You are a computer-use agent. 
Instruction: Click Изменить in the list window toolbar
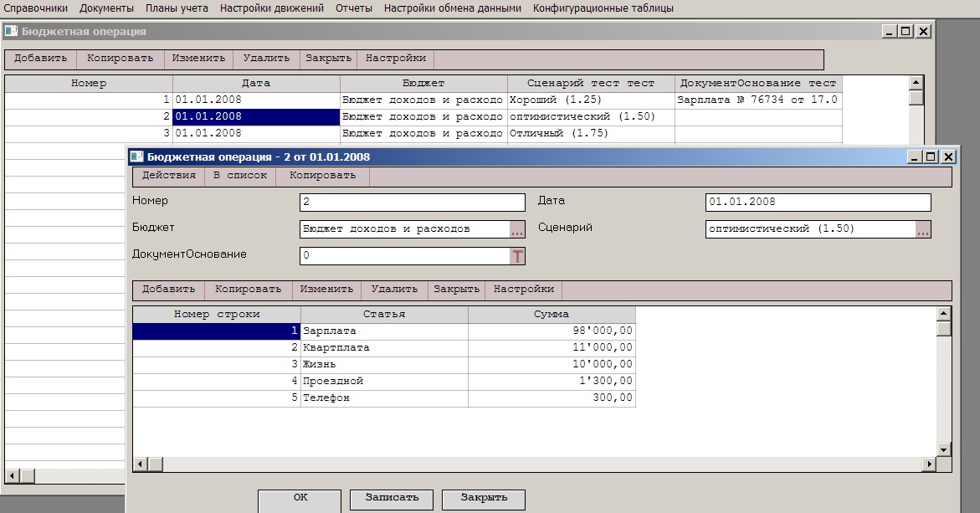(x=198, y=58)
